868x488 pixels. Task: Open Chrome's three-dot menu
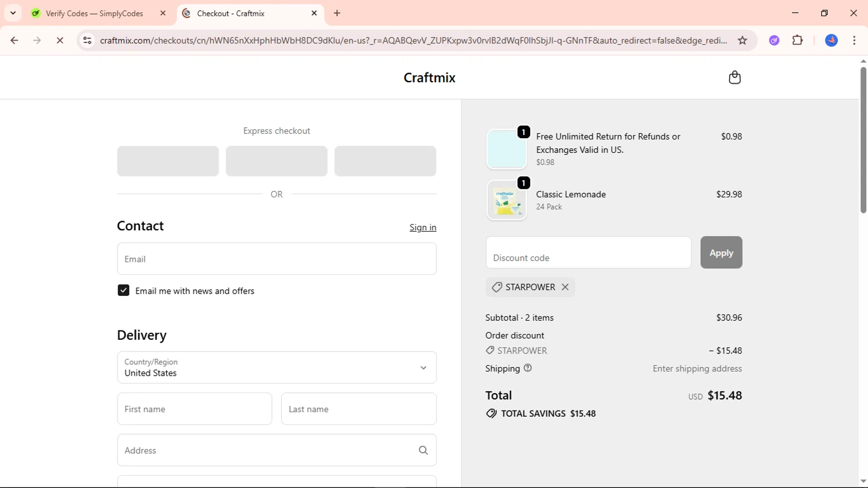(854, 41)
